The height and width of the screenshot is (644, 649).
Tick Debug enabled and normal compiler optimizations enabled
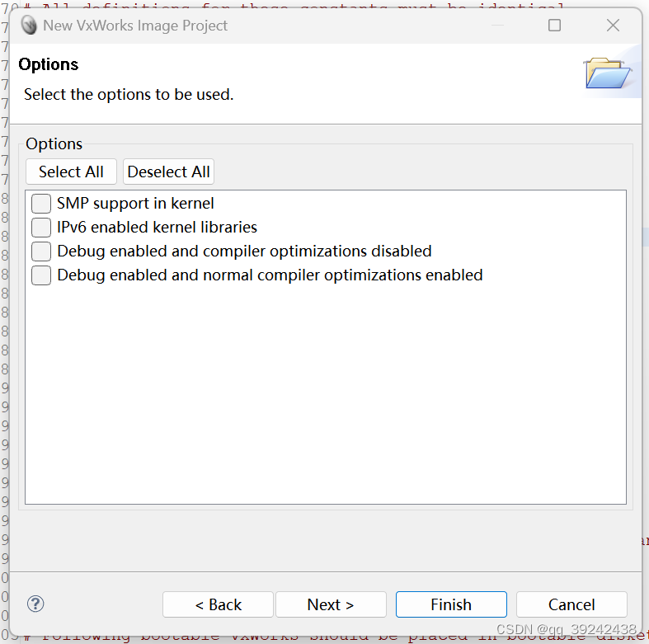click(x=41, y=275)
